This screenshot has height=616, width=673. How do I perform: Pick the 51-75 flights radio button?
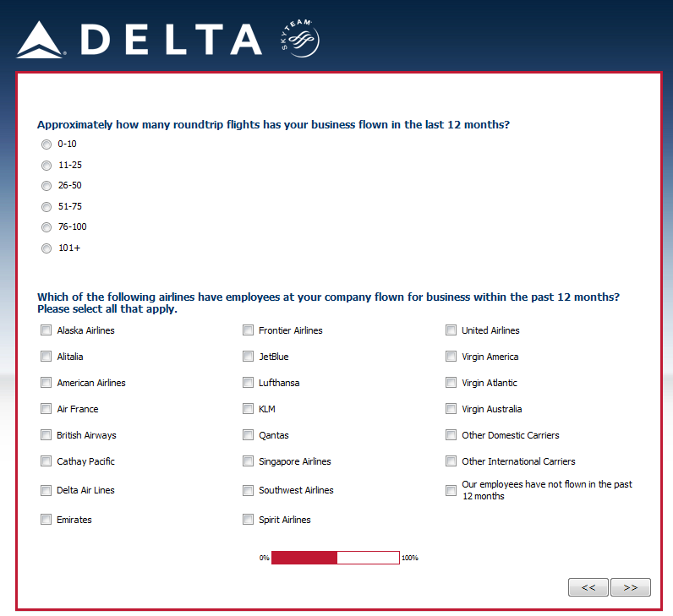click(47, 207)
